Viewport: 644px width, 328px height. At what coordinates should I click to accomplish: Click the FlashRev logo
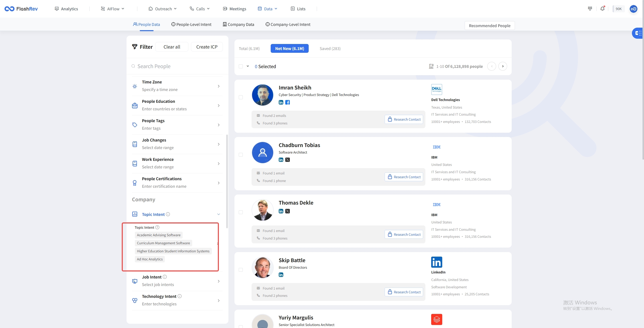click(21, 9)
